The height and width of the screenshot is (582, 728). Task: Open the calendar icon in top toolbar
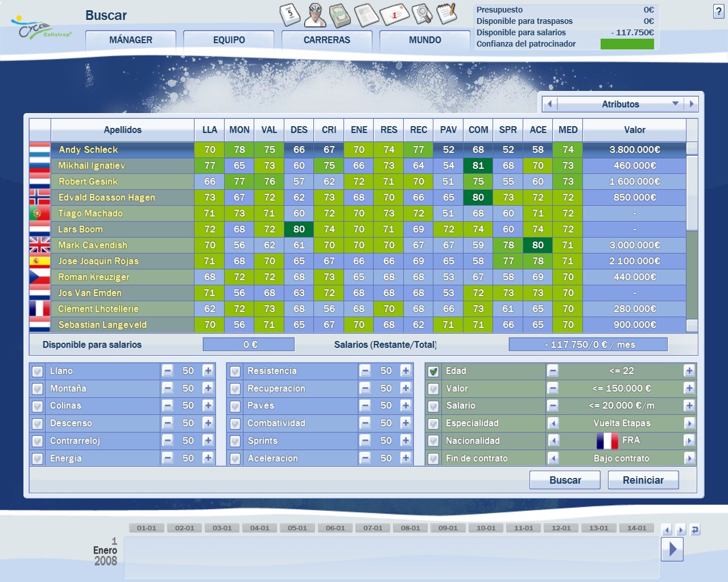click(x=290, y=14)
